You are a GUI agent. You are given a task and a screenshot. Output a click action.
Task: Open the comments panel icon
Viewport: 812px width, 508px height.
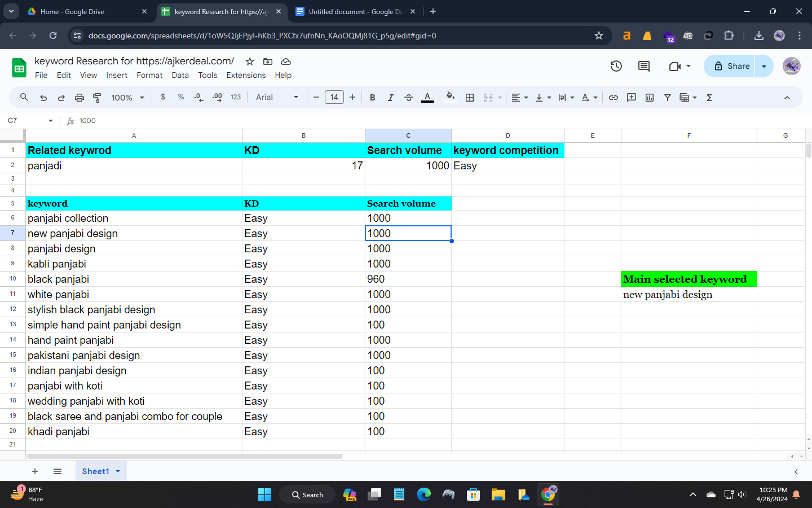coord(644,66)
